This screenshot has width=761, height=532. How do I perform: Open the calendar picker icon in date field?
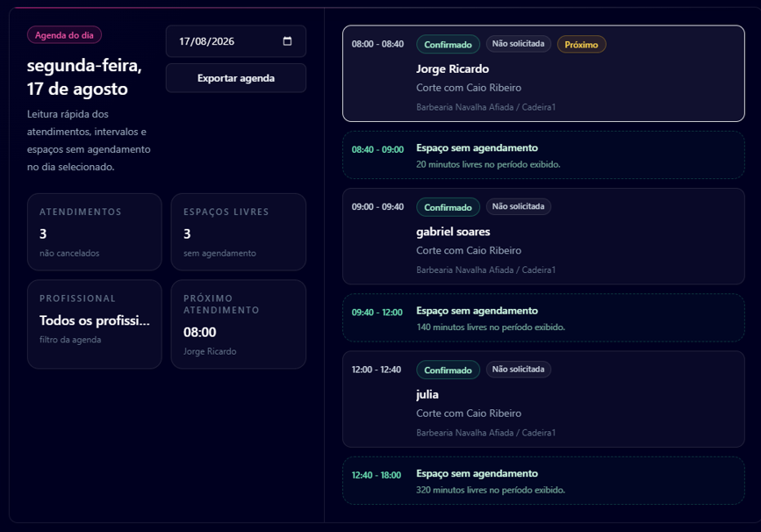click(287, 41)
